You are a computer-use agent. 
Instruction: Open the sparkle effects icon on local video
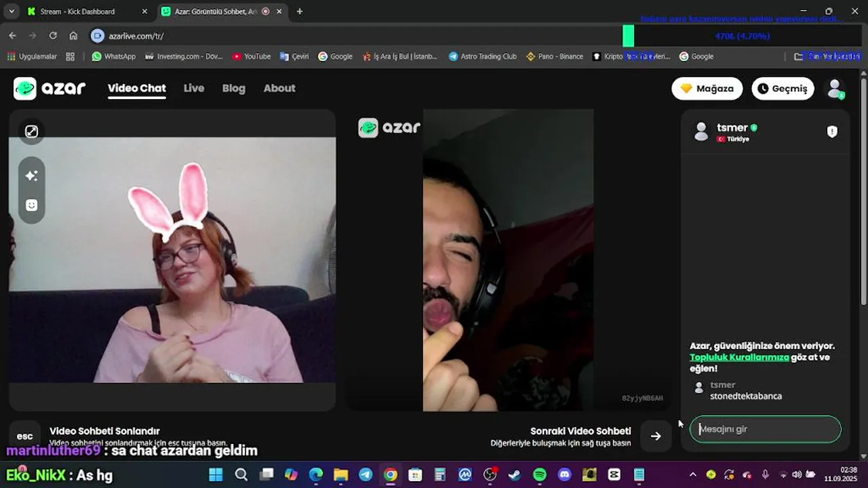(x=31, y=176)
